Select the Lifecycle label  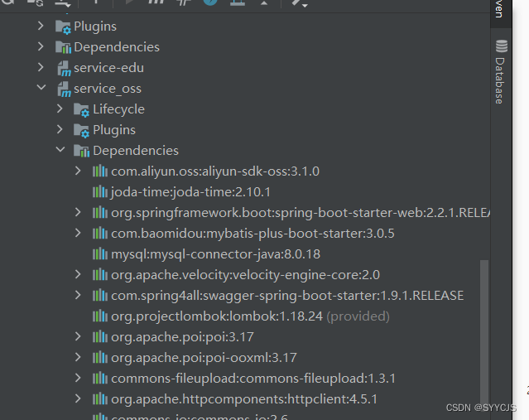[118, 109]
